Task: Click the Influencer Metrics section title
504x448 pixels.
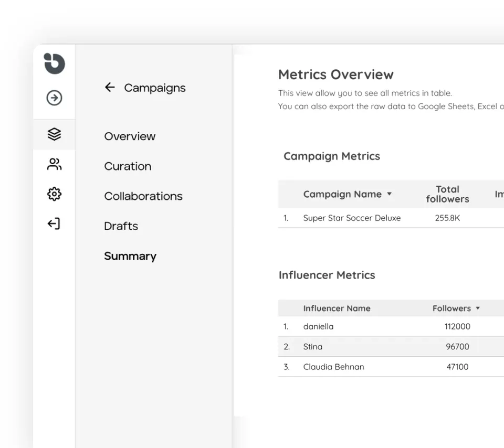Action: pos(327,275)
